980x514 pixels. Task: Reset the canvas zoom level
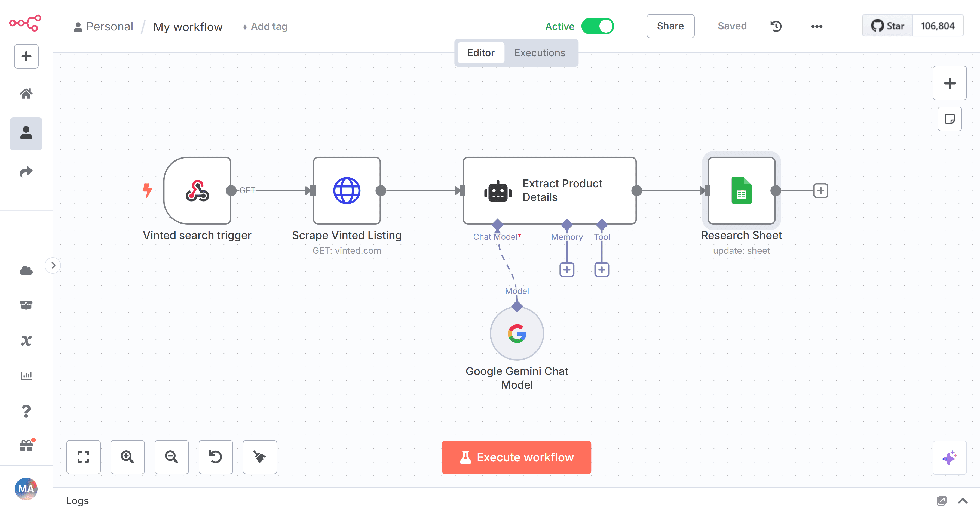pyautogui.click(x=216, y=457)
